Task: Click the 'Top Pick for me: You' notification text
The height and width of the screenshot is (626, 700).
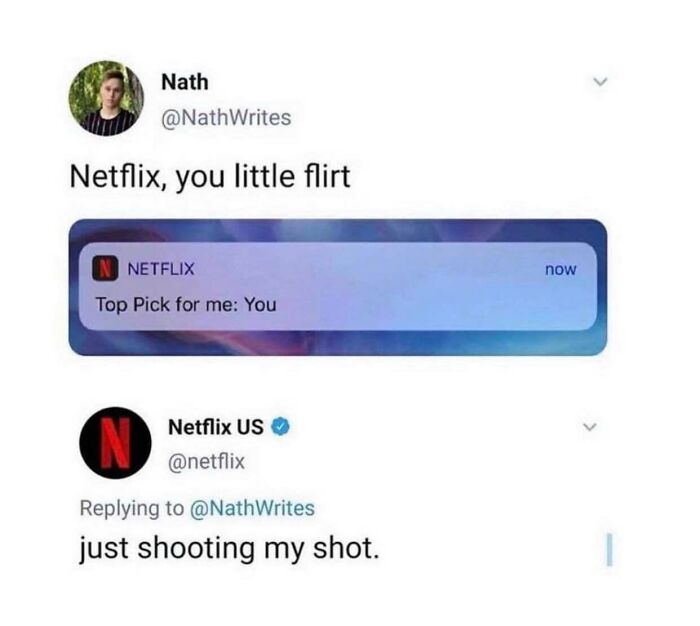Action: click(186, 305)
